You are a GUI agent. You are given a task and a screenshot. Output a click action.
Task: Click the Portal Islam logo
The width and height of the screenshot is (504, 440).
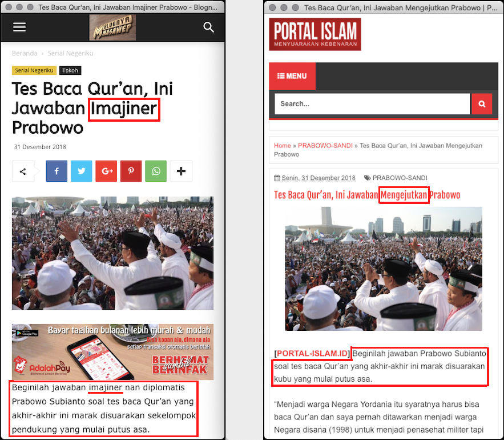coord(315,34)
